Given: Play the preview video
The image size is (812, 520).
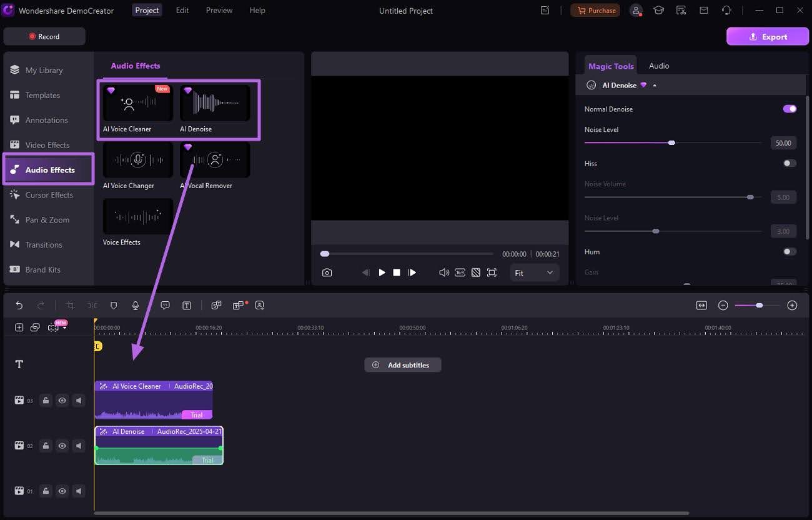Looking at the screenshot, I should pyautogui.click(x=382, y=272).
